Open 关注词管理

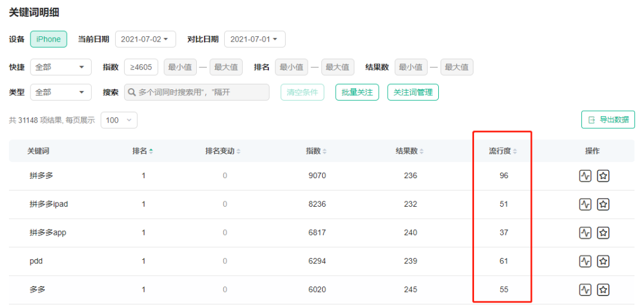413,92
